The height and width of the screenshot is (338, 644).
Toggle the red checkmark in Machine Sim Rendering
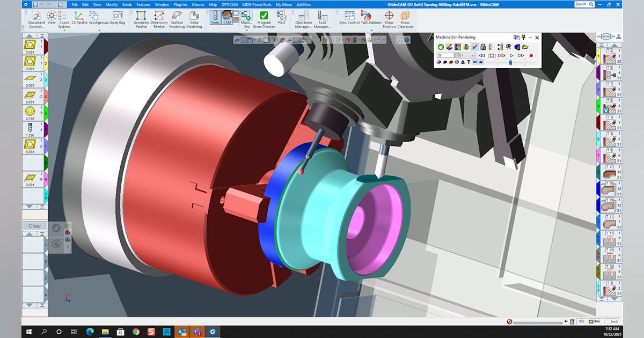pos(474,47)
